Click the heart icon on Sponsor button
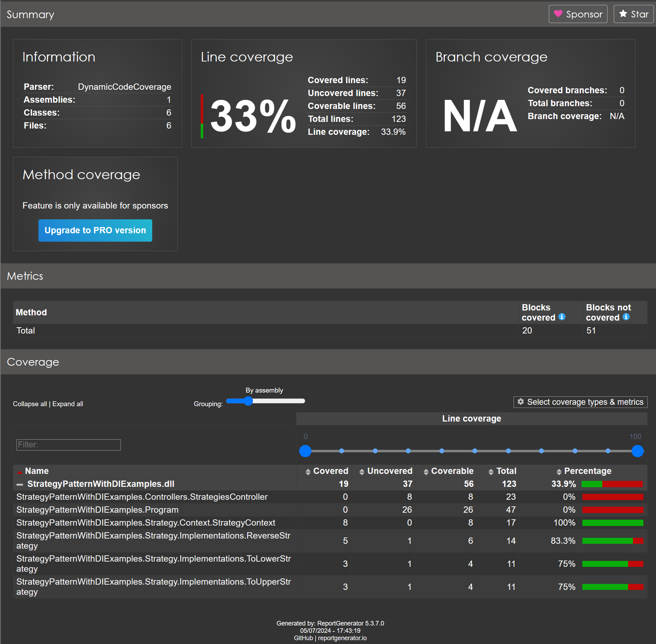This screenshot has width=656, height=644. click(559, 14)
